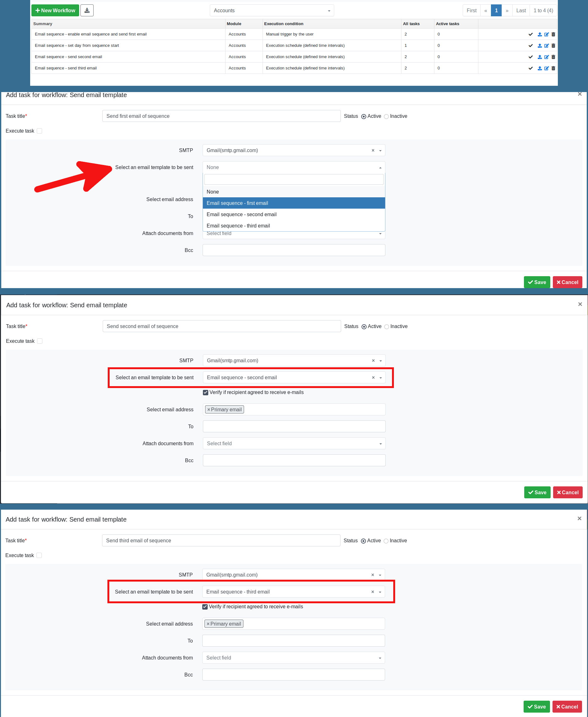Remove 'Primary email' tag in third email dialog
Image resolution: width=588 pixels, height=717 pixels.
pyautogui.click(x=208, y=624)
